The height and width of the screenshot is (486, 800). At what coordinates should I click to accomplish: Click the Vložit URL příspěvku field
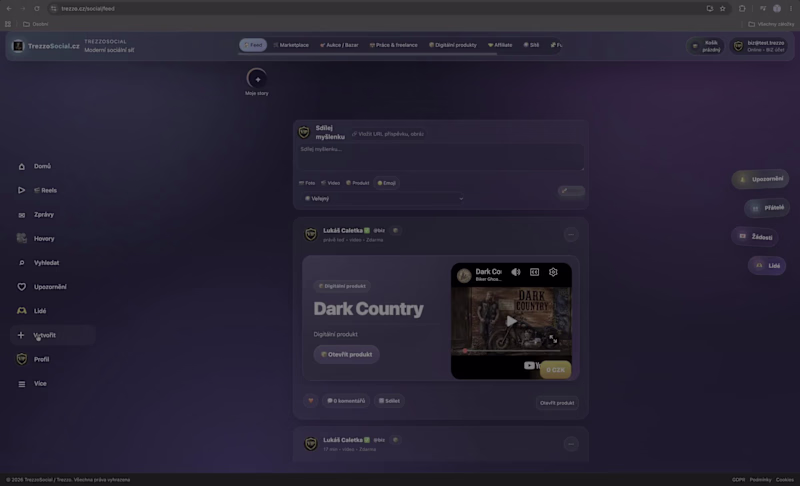pyautogui.click(x=388, y=134)
